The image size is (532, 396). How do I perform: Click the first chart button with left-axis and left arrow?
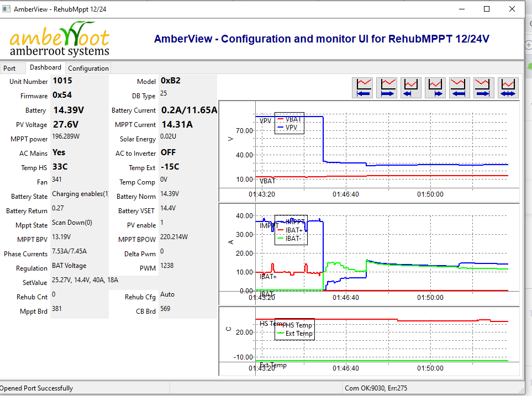point(364,88)
